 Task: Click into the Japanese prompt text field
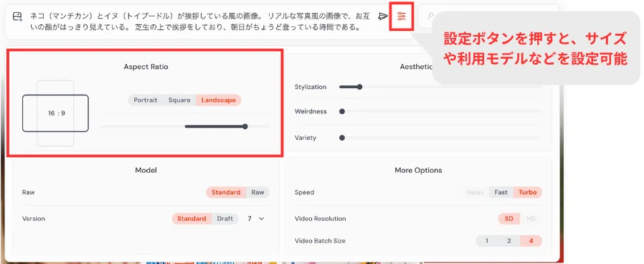[x=200, y=22]
